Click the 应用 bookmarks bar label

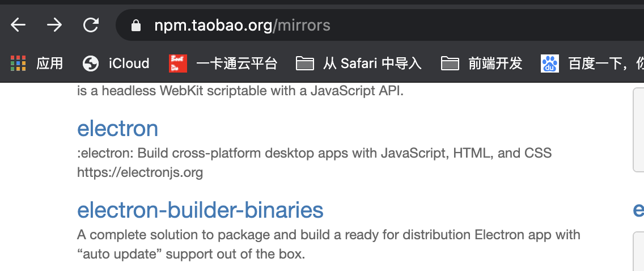pos(50,63)
